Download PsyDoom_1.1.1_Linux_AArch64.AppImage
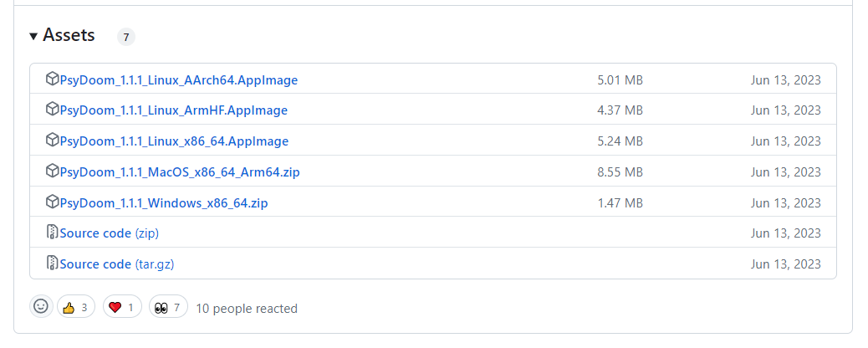The image size is (868, 348). coord(179,79)
